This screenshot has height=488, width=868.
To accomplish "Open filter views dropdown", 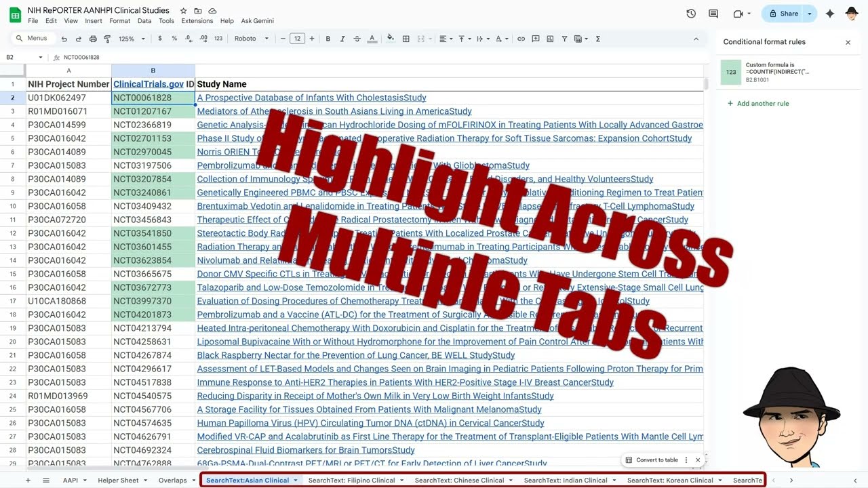I will [x=580, y=39].
